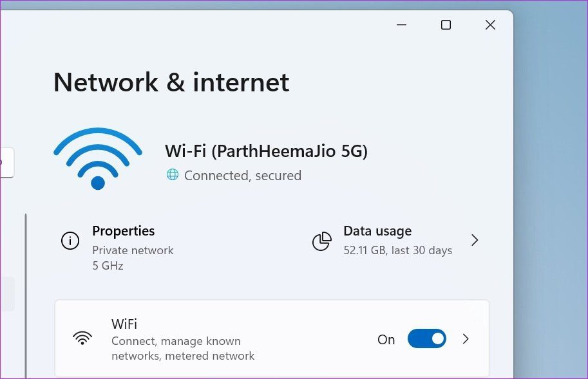Click Connect, manage known networks description
The width and height of the screenshot is (588, 379).
tap(183, 348)
